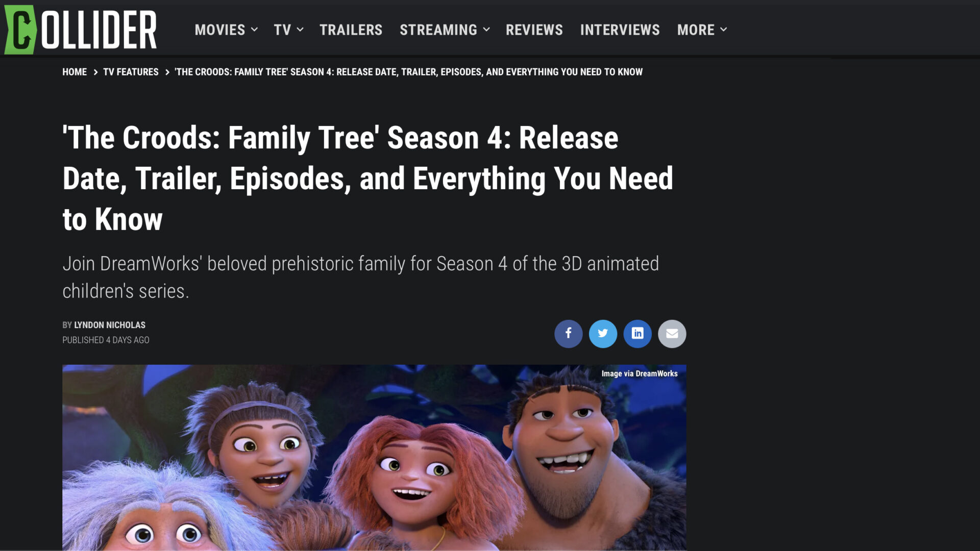
Task: Share article on LinkedIn
Action: [x=638, y=334]
